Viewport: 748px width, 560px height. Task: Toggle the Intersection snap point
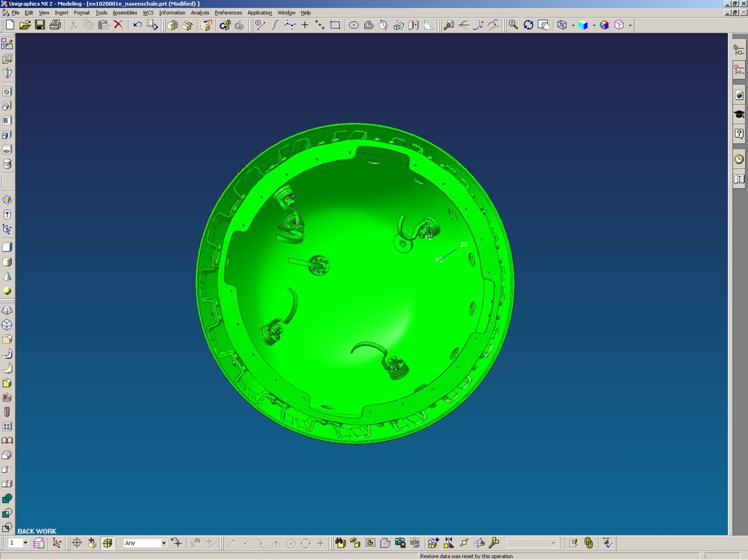pyautogui.click(x=276, y=543)
